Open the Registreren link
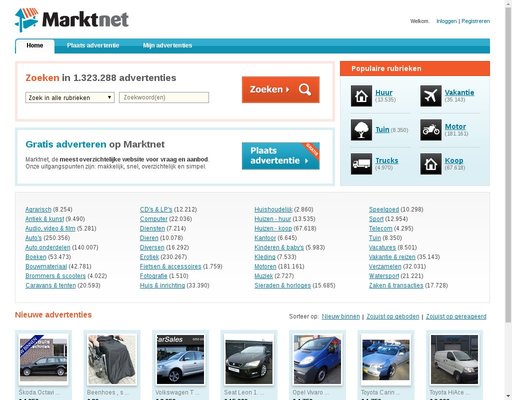Viewport: 512px width, 400px height. coord(476,21)
